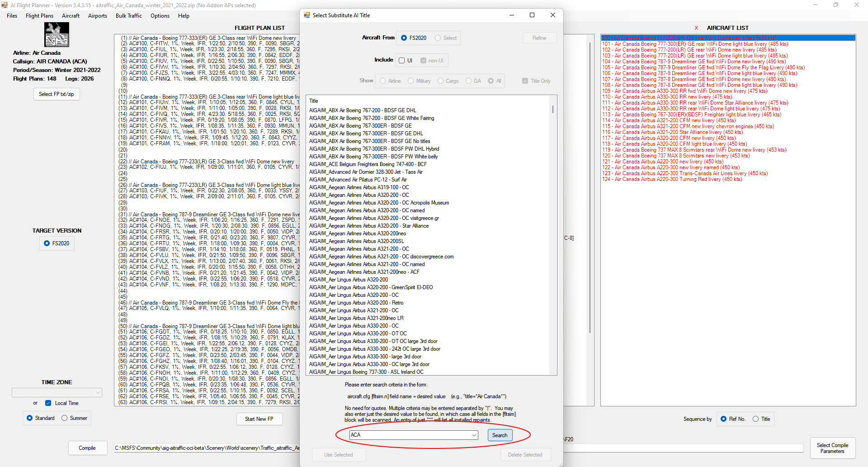
Task: Click the Refine button
Action: [539, 38]
